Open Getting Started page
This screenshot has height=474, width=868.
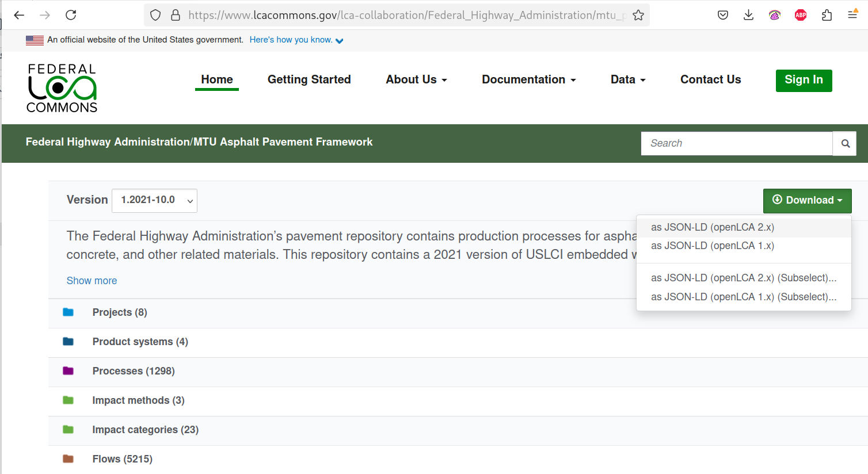(x=309, y=80)
